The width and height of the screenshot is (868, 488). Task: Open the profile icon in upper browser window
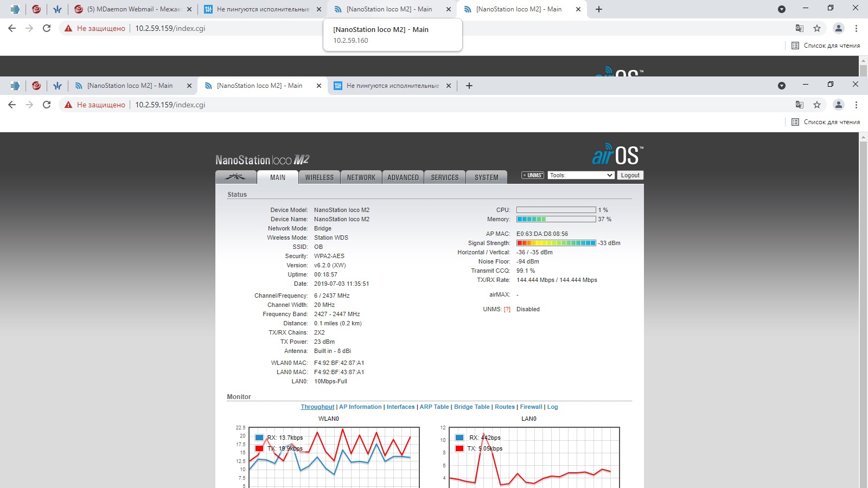[x=838, y=28]
